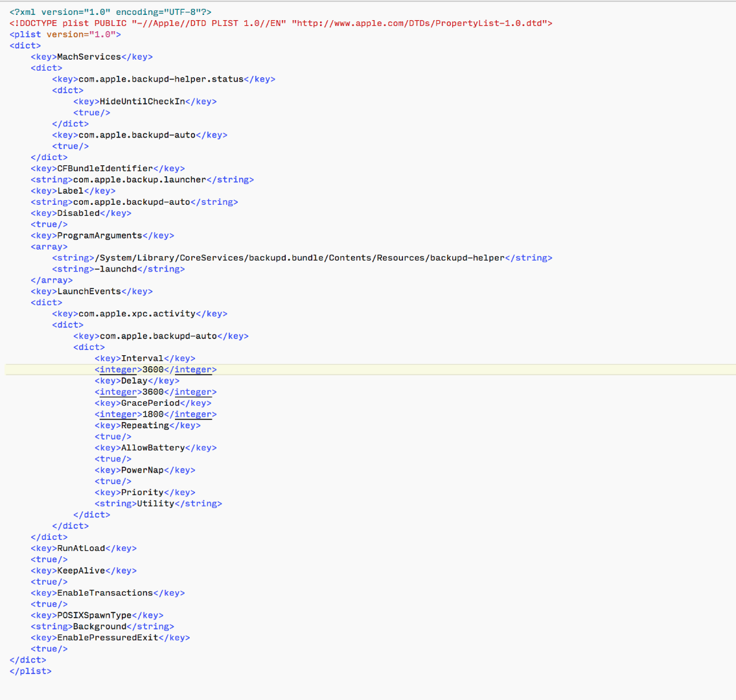The width and height of the screenshot is (736, 700).
Task: Select the com.apple.backup.launcher string value
Action: coord(139,180)
